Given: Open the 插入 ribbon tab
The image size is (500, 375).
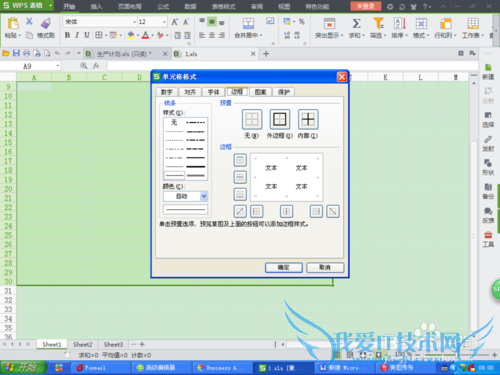Looking at the screenshot, I should (x=96, y=6).
